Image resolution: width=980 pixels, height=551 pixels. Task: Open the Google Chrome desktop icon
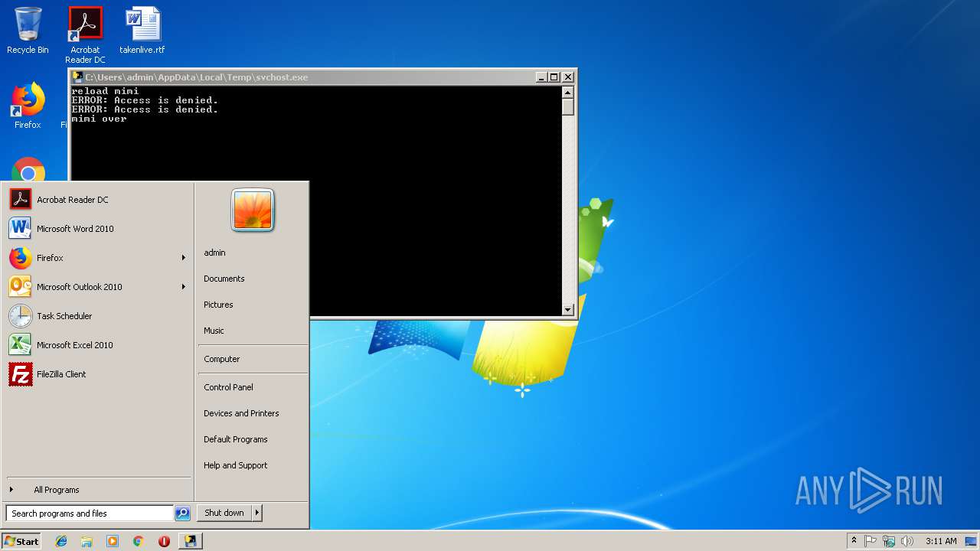coord(28,170)
